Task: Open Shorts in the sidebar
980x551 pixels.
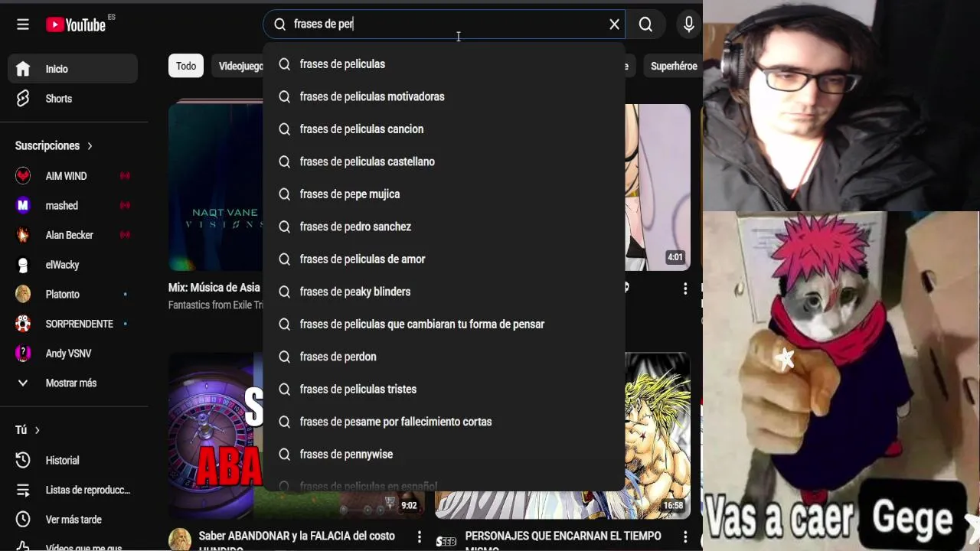Action: click(73, 99)
